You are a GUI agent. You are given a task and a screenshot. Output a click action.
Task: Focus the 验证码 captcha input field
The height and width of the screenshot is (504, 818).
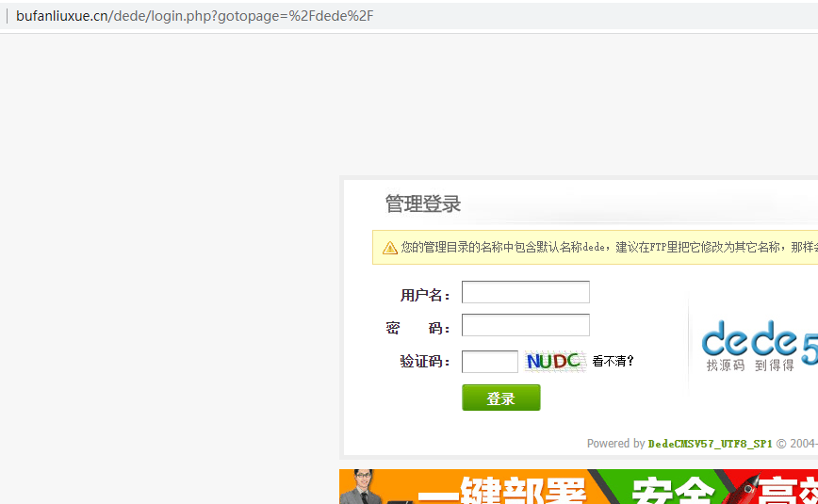(489, 362)
